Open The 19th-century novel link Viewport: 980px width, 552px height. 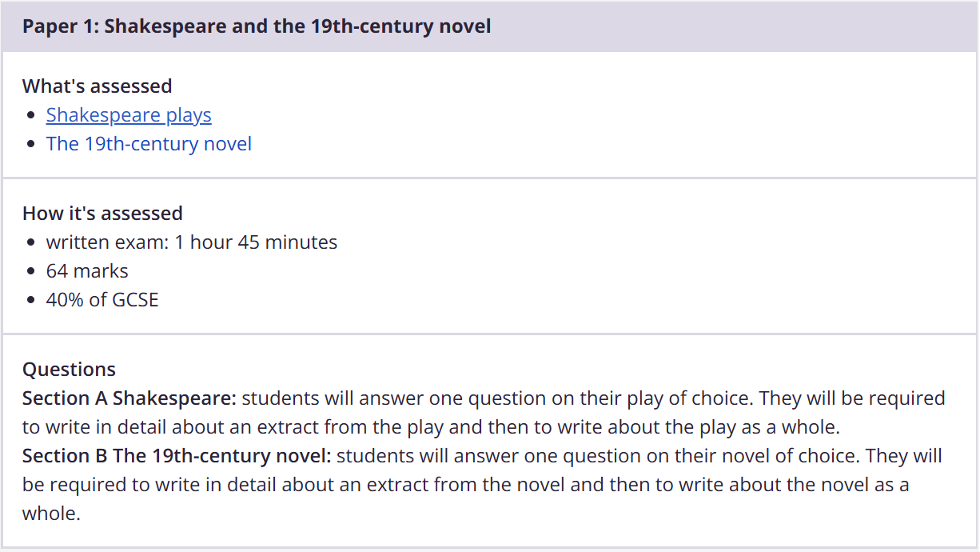(x=149, y=144)
